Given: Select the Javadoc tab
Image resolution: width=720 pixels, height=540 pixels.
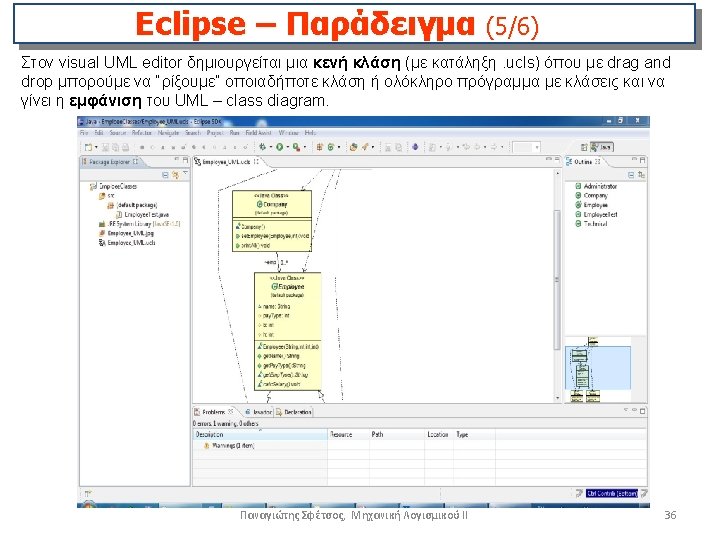Looking at the screenshot, I should [259, 412].
